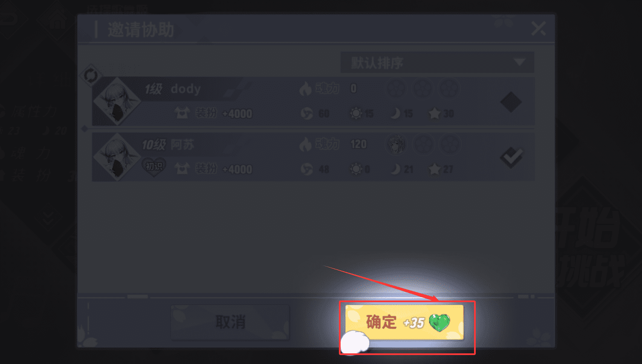Click the 装扮 shirt icon in 阿苏's row
The width and height of the screenshot is (642, 364).
point(182,169)
